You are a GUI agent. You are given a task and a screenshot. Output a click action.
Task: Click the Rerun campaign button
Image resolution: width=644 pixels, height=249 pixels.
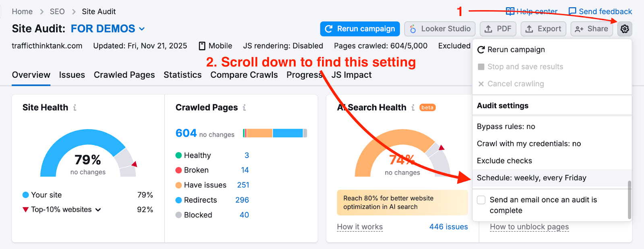pyautogui.click(x=359, y=29)
